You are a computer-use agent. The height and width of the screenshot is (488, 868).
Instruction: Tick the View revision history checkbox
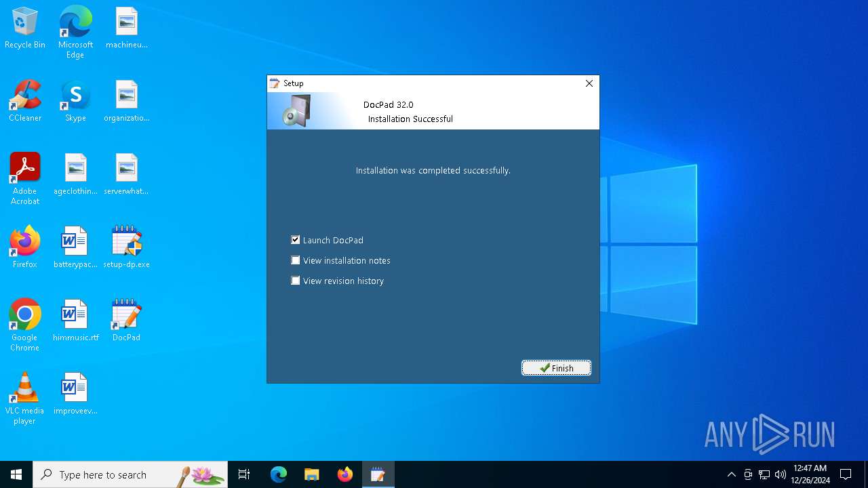(x=296, y=281)
